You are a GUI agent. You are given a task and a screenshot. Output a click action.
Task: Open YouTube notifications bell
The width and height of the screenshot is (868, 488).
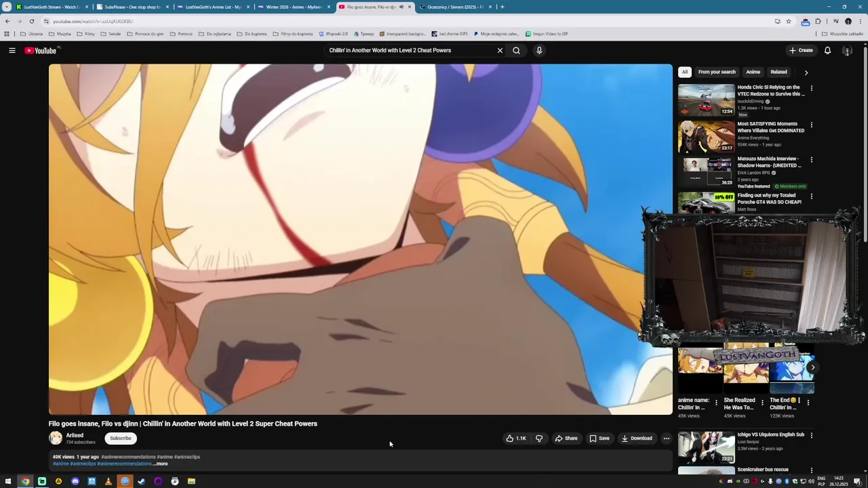click(x=827, y=50)
